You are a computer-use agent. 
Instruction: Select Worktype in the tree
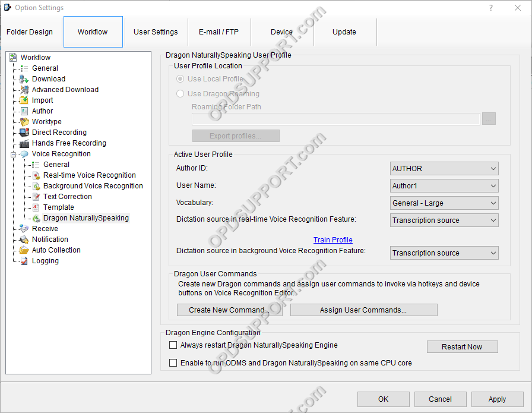(x=46, y=122)
